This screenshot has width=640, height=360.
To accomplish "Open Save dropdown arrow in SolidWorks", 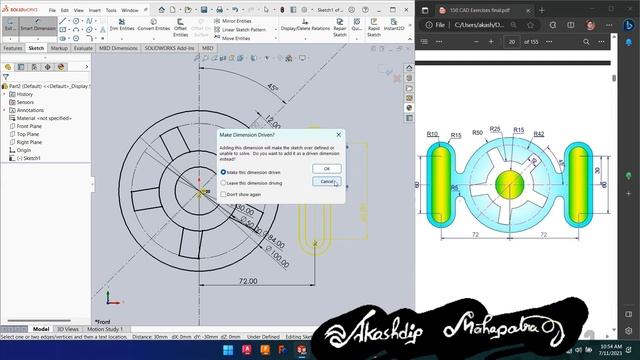I will 211,10.
